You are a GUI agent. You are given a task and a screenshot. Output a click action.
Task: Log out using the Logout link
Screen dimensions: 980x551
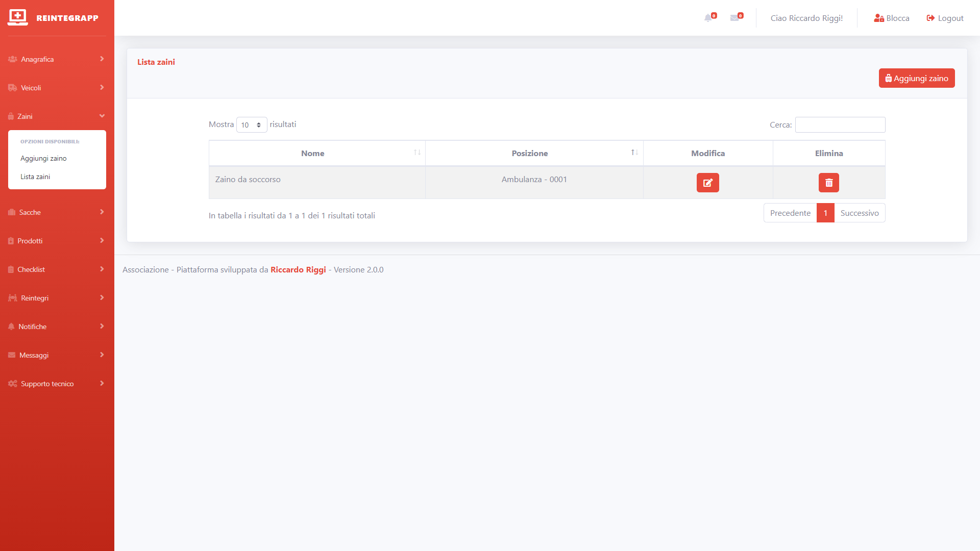click(945, 18)
